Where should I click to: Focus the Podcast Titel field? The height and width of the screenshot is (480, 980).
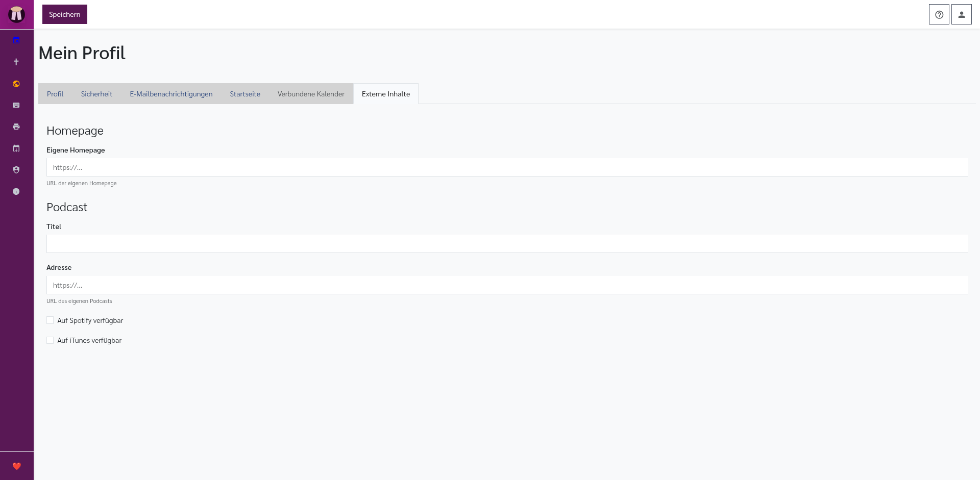[x=507, y=244]
